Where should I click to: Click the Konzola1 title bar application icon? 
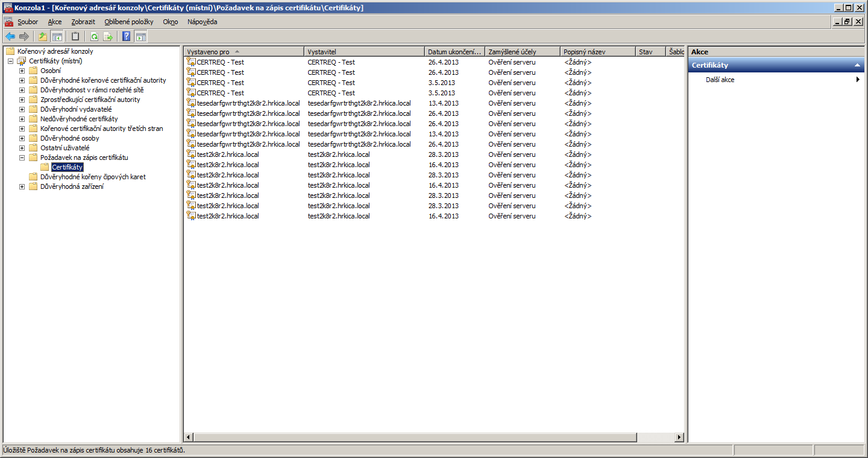point(8,8)
